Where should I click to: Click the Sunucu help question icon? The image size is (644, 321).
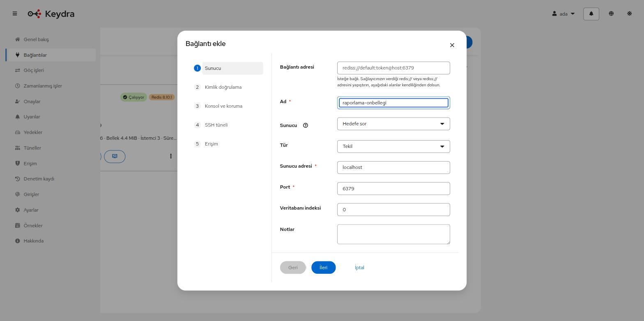(x=306, y=125)
